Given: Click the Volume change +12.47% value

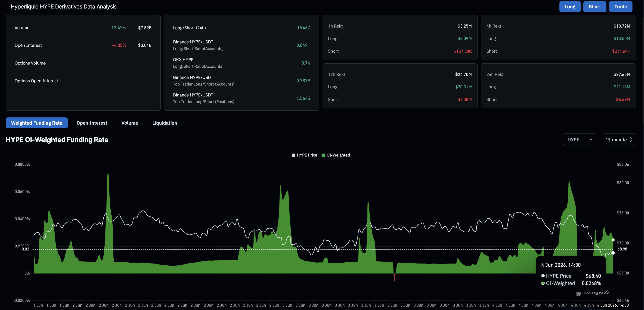Looking at the screenshot, I should (118, 28).
